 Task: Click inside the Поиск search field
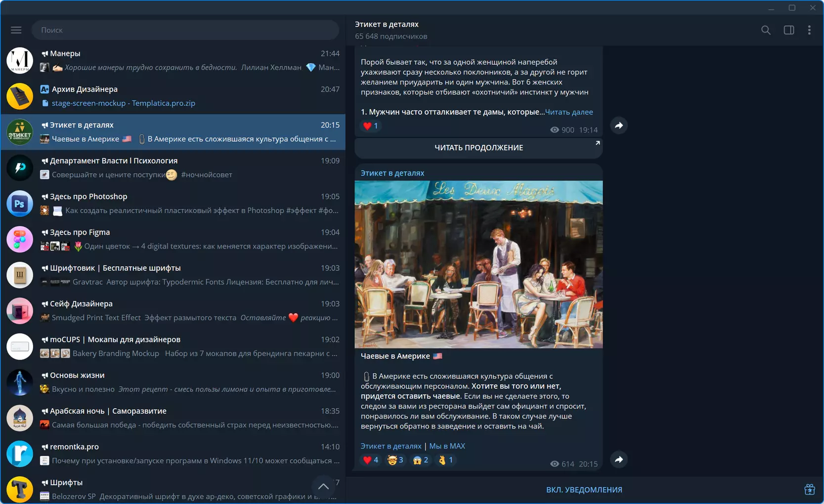coord(185,30)
